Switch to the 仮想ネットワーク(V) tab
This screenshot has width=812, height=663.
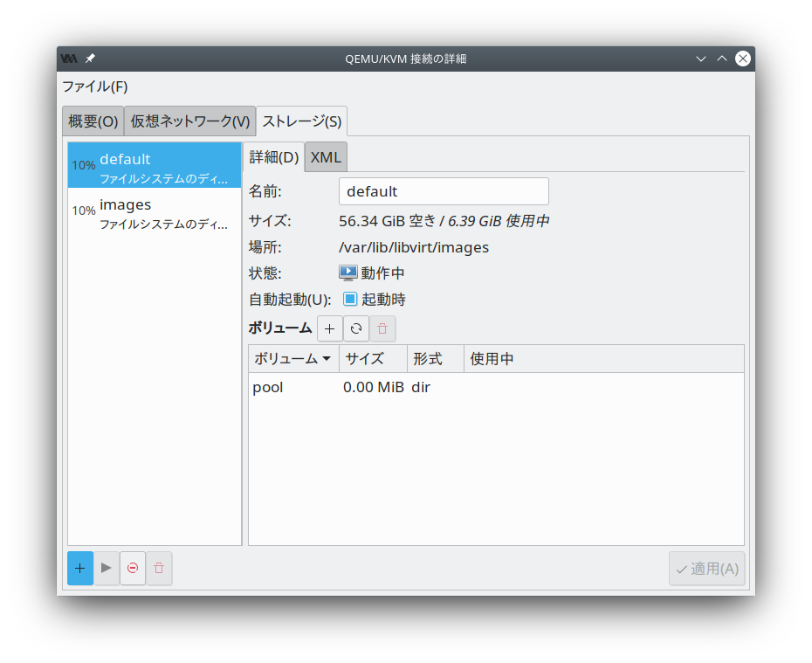click(x=189, y=121)
